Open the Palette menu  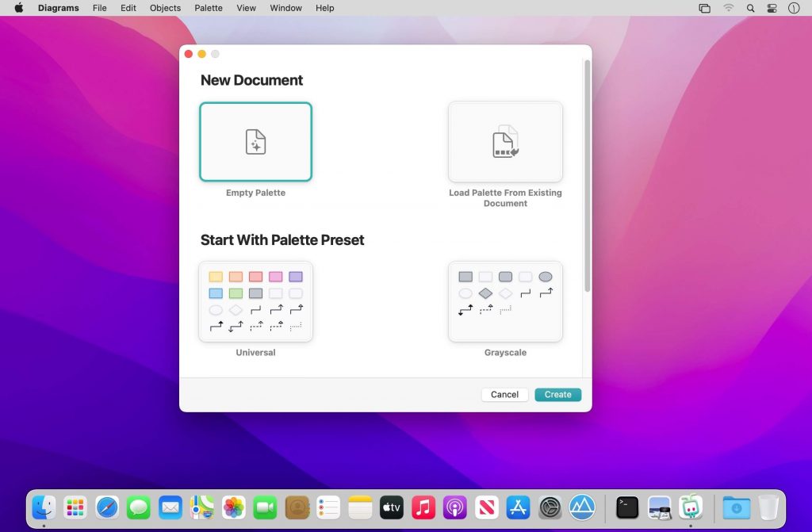209,8
